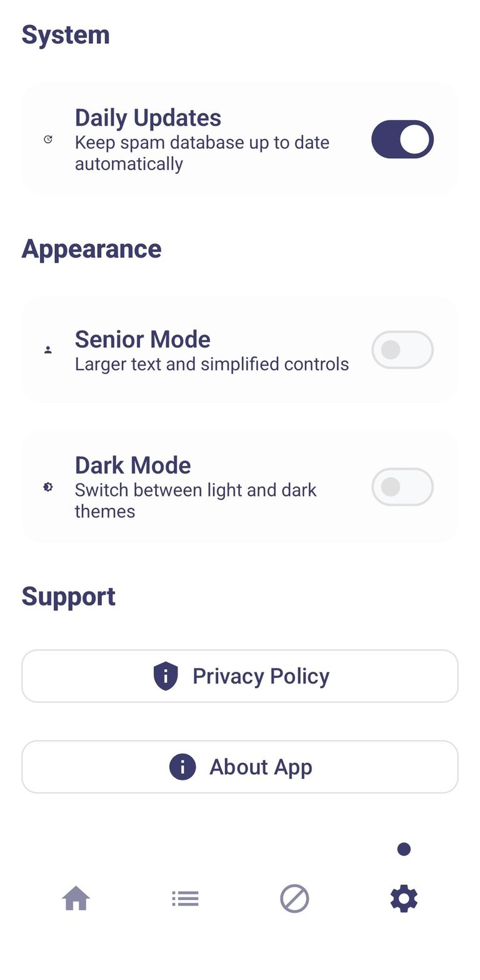Viewport: 480px width, 980px height.
Task: Click the Dark Mode title text
Action: pos(133,465)
